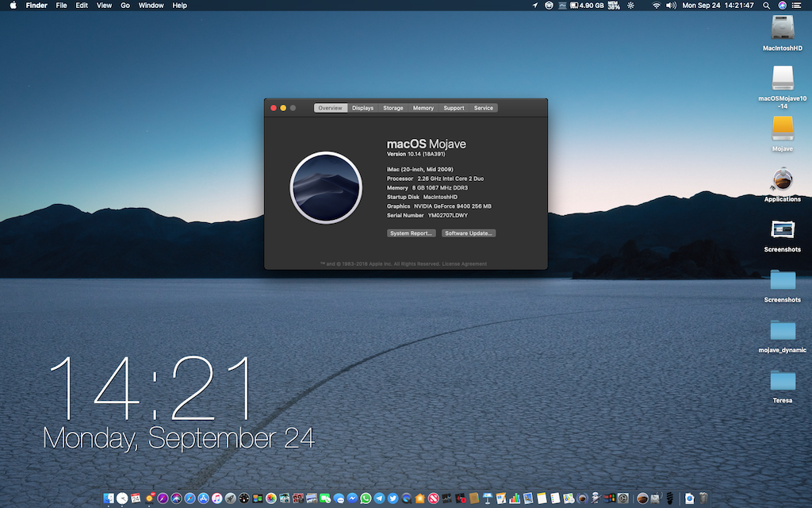Open Pages from the Dock
This screenshot has height=508, width=812.
501,498
